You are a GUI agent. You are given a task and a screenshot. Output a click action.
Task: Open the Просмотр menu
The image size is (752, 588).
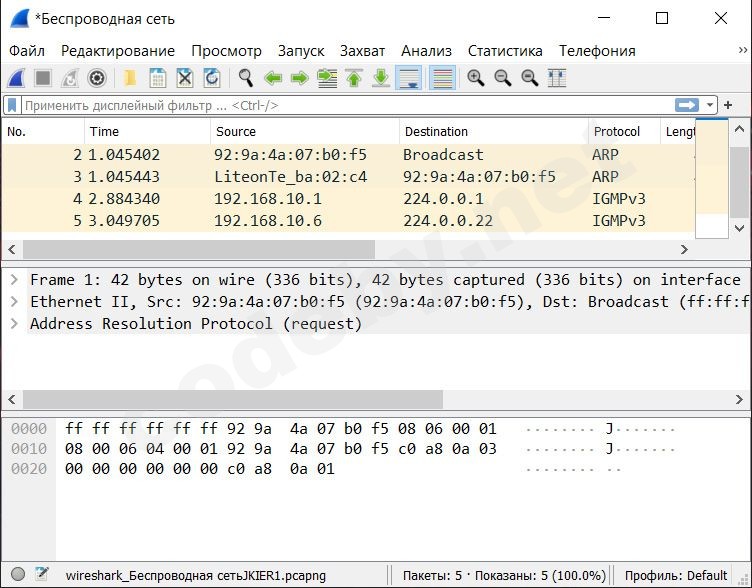(226, 51)
